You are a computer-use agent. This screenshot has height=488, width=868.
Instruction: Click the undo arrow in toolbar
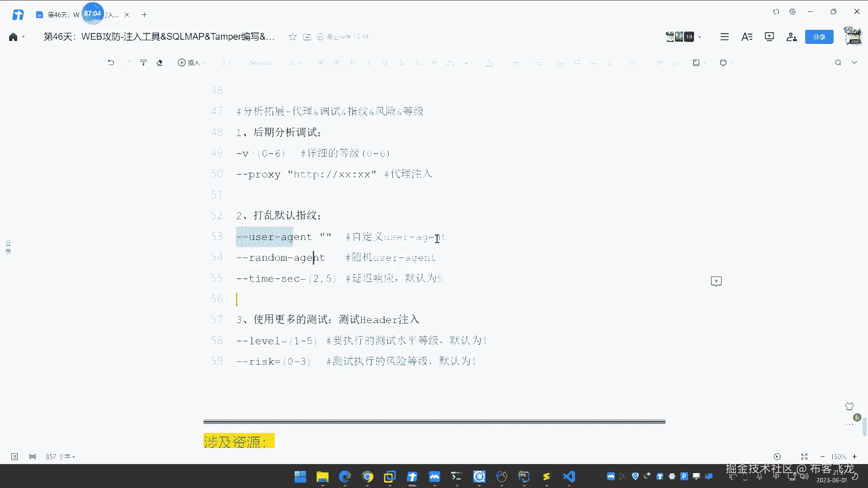tap(111, 63)
